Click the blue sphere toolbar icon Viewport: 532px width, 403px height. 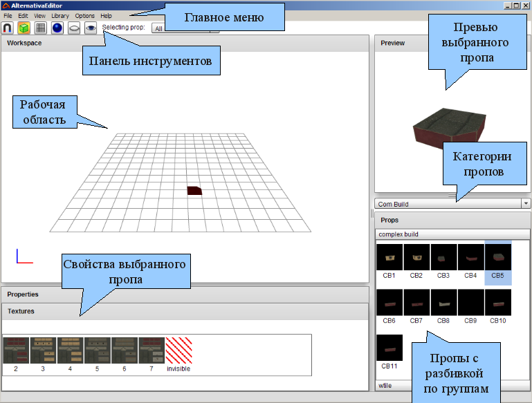(x=57, y=28)
